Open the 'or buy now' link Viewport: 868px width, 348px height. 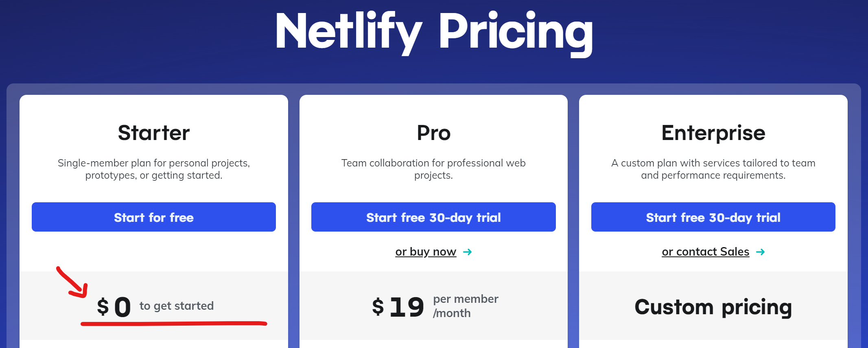pyautogui.click(x=425, y=252)
